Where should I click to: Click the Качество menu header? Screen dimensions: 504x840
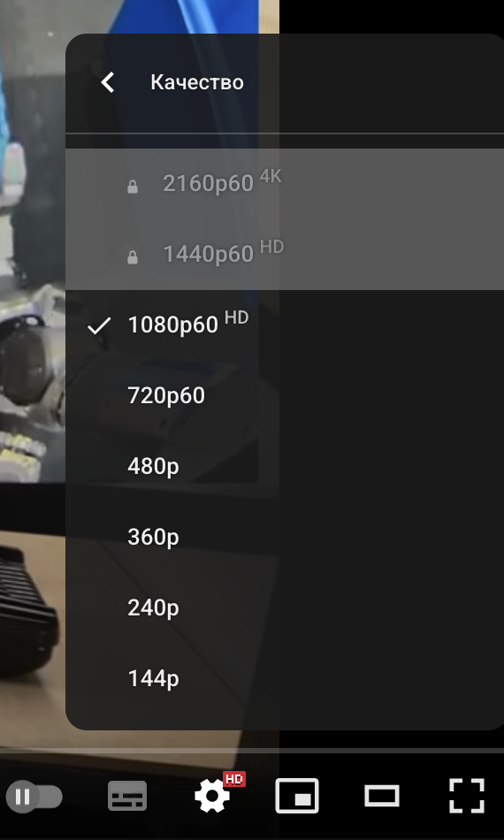click(197, 82)
